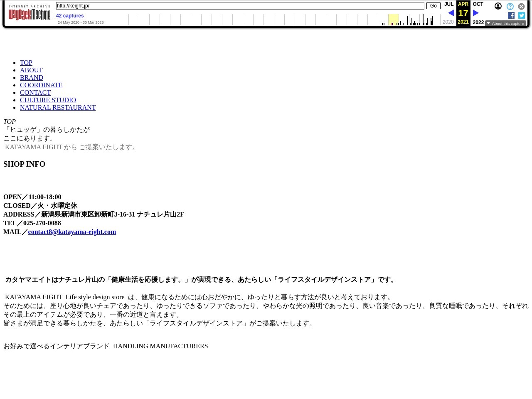Open the COORDINATE menu link
The height and width of the screenshot is (399, 532).
(41, 85)
